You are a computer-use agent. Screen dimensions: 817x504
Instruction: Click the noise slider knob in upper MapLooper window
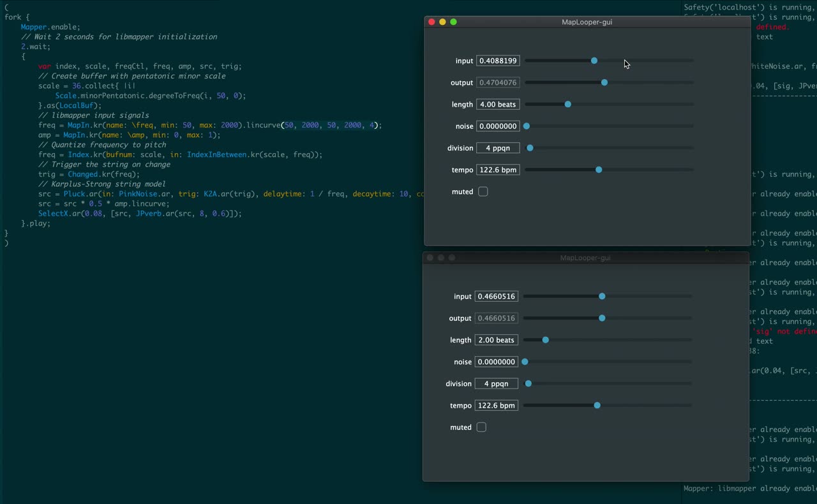click(x=527, y=126)
